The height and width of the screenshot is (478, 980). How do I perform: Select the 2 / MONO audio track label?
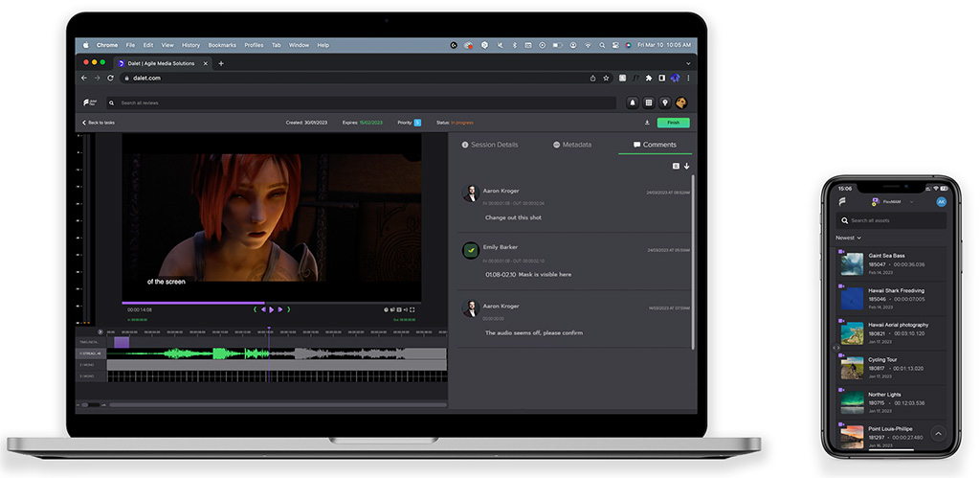tap(90, 365)
